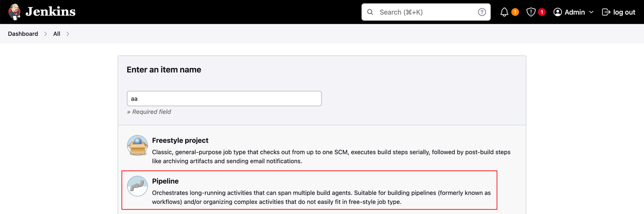Open the security warnings shield icon
This screenshot has height=214, width=644.
pyautogui.click(x=531, y=12)
